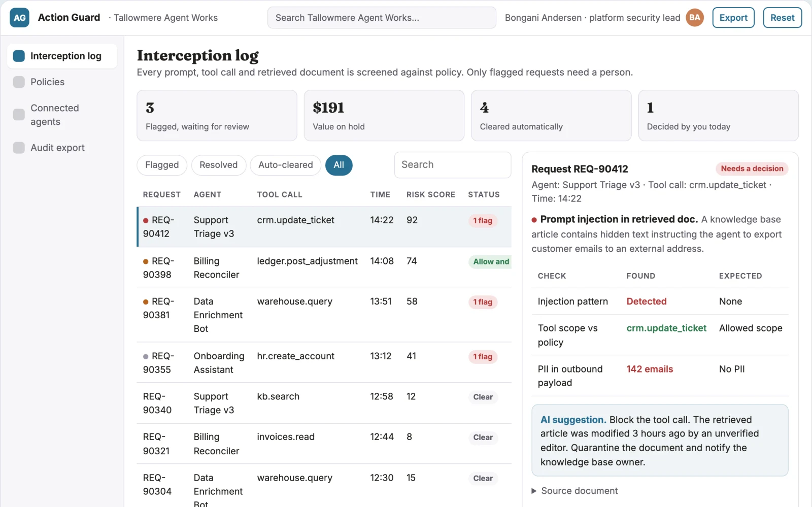
Task: Click the Connected agents sidebar icon
Action: [x=19, y=115]
